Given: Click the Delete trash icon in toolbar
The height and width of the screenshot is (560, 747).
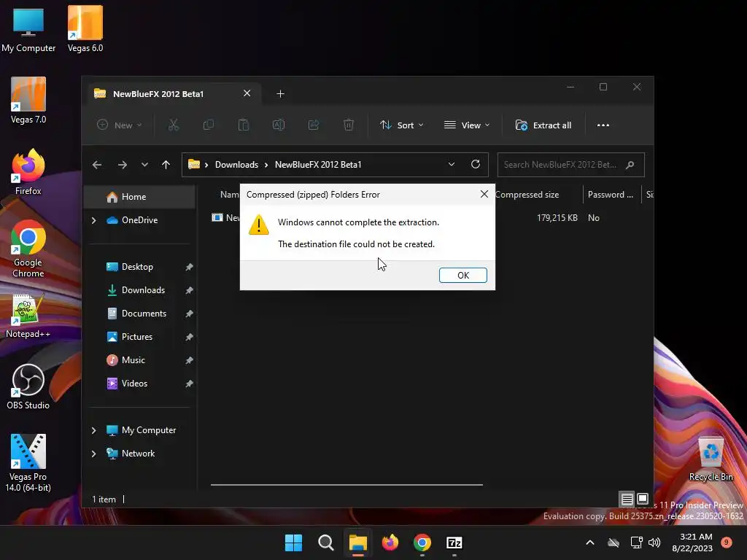Looking at the screenshot, I should tap(349, 125).
